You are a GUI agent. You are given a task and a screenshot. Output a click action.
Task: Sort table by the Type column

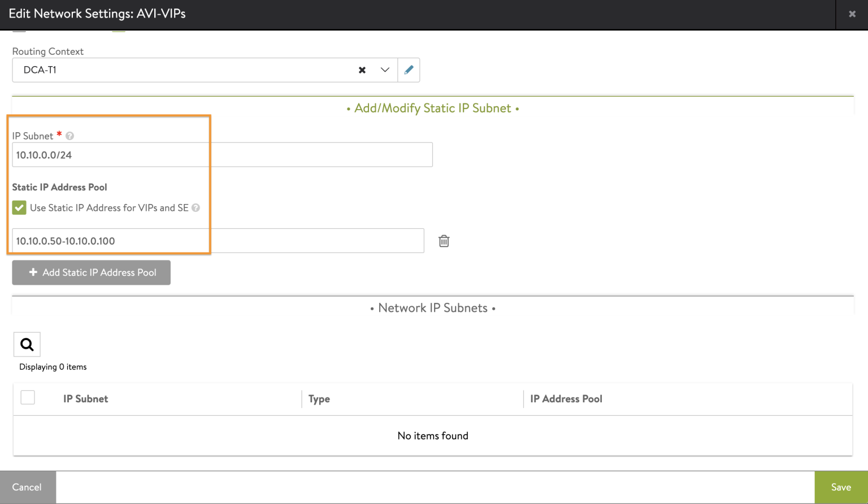click(x=319, y=399)
